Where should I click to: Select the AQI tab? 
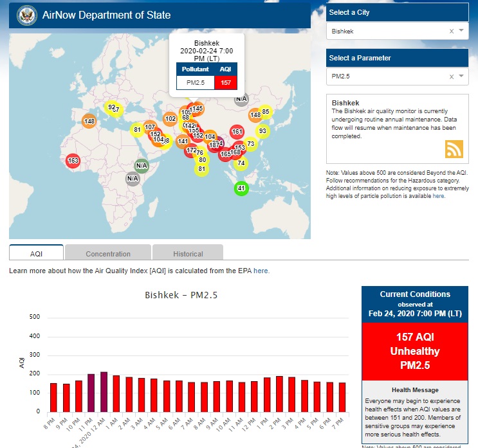click(36, 254)
